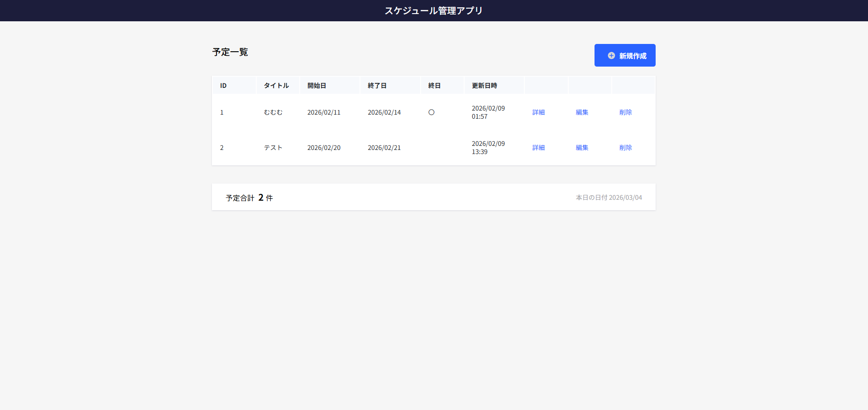Click the 予定合計 2 件 summary text
Screen dimensions: 868x410
pos(249,198)
